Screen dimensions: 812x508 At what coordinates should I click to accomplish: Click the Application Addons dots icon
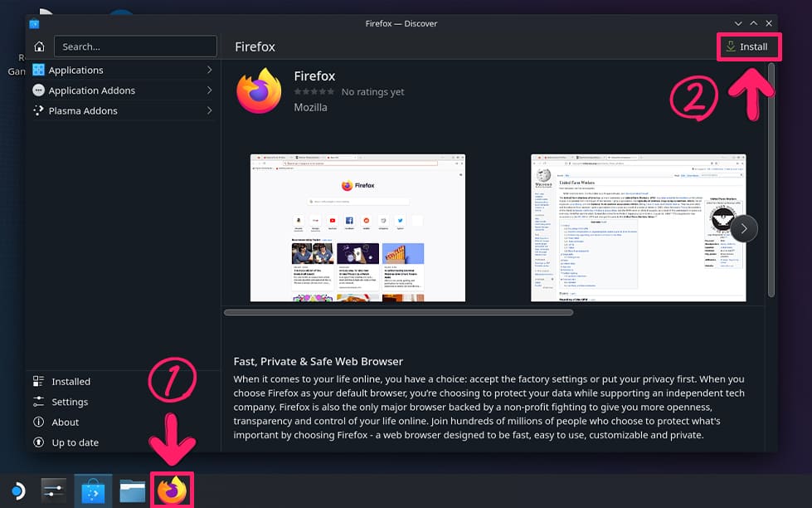coord(38,90)
